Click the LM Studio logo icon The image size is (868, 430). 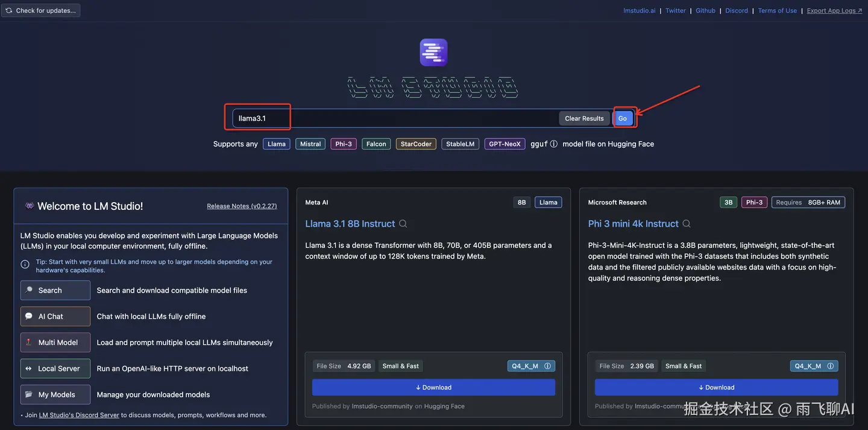(433, 52)
